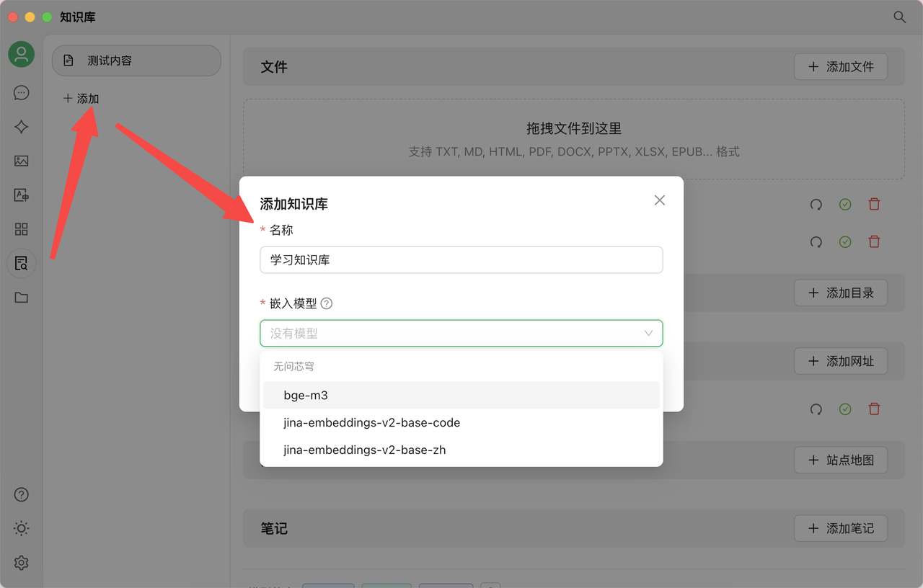The image size is (923, 588).
Task: Open the image painting sidebar icon
Action: [22, 161]
